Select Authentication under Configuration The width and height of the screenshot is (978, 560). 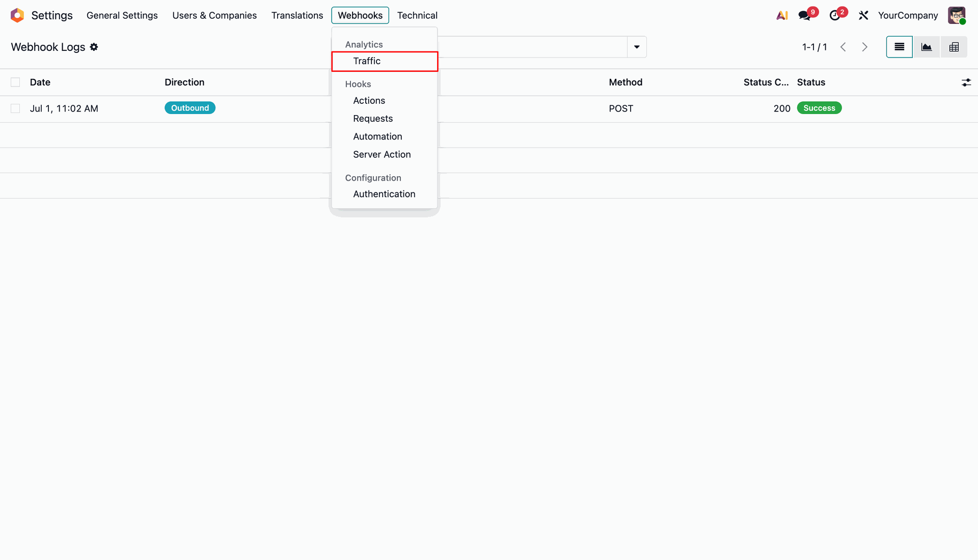coord(385,194)
